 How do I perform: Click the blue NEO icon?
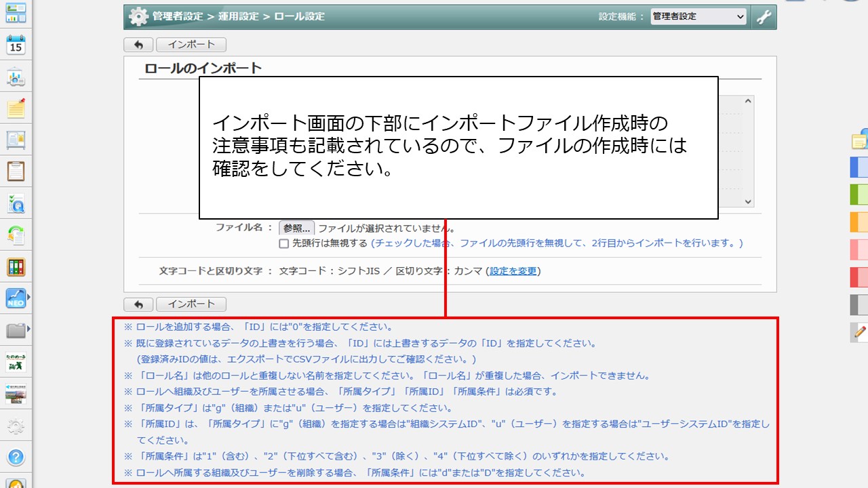pos(16,298)
